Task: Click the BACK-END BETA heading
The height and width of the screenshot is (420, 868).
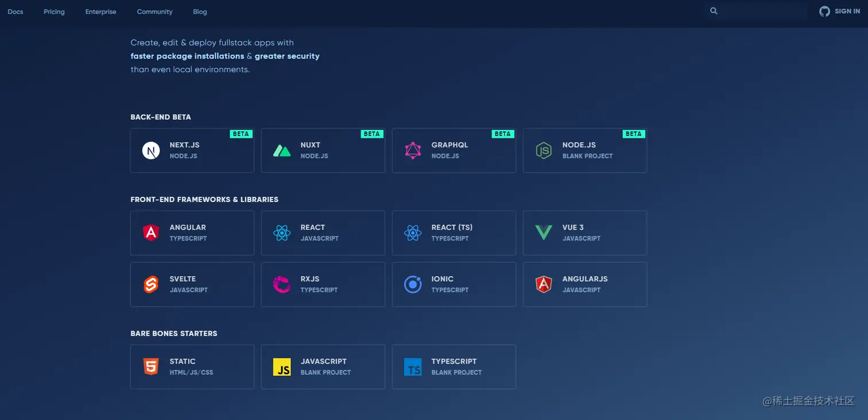Action: (x=161, y=117)
